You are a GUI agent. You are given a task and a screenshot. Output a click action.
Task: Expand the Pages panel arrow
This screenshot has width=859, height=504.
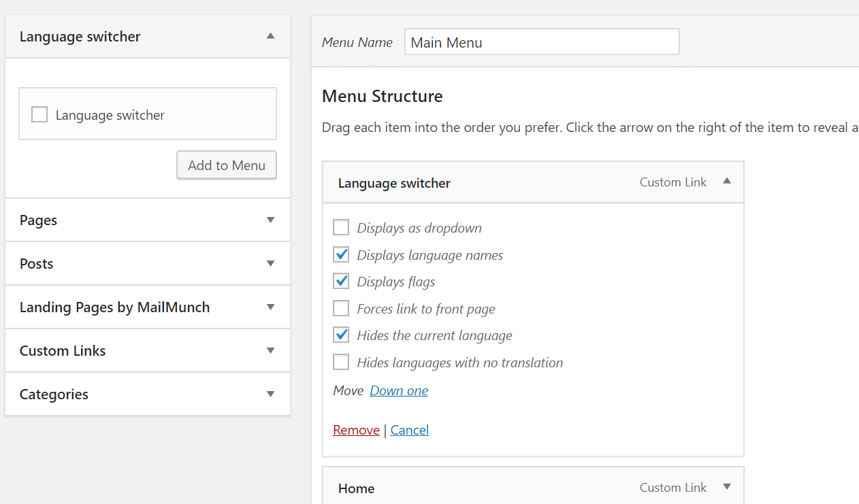point(270,220)
